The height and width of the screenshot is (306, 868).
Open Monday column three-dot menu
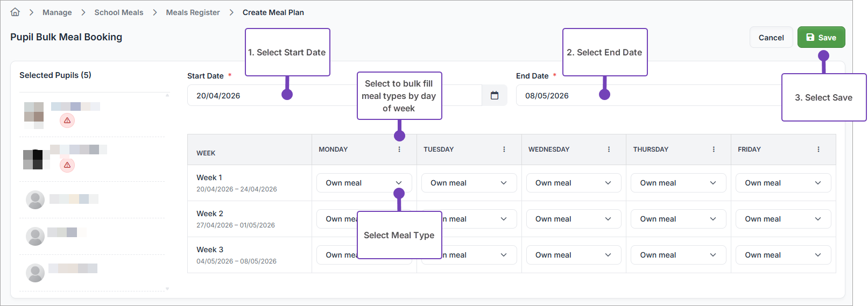point(399,150)
